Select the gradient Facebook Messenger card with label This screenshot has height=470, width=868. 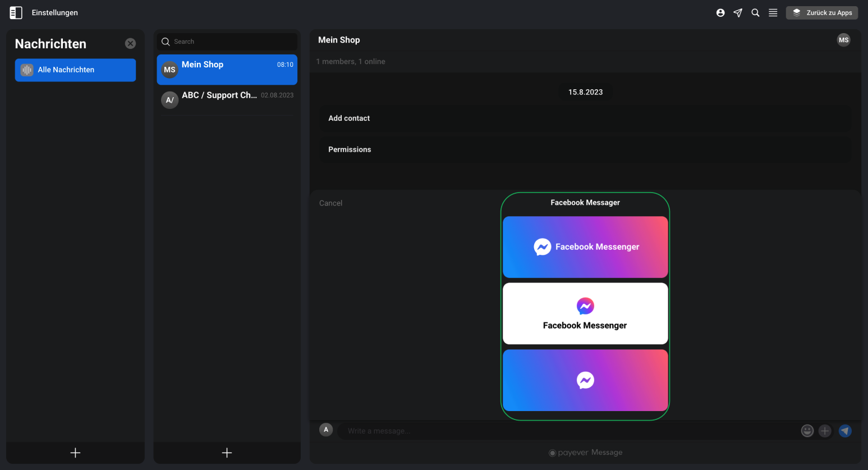[x=585, y=247]
